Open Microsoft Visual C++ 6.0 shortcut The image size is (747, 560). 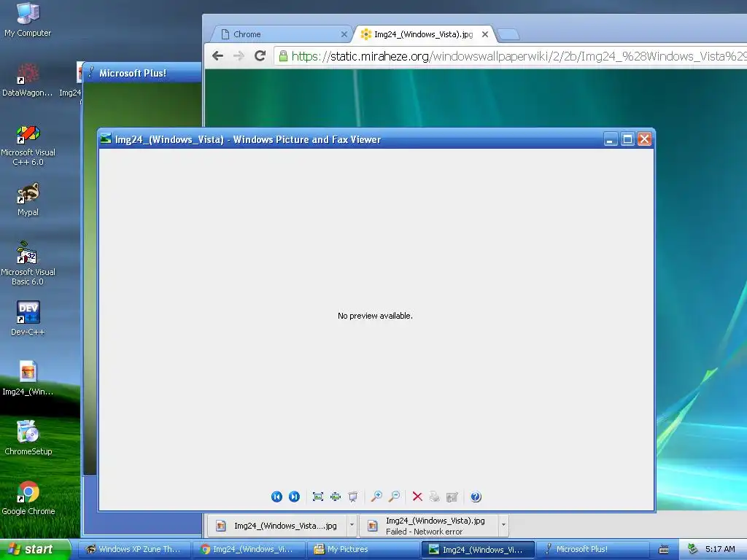pos(28,145)
